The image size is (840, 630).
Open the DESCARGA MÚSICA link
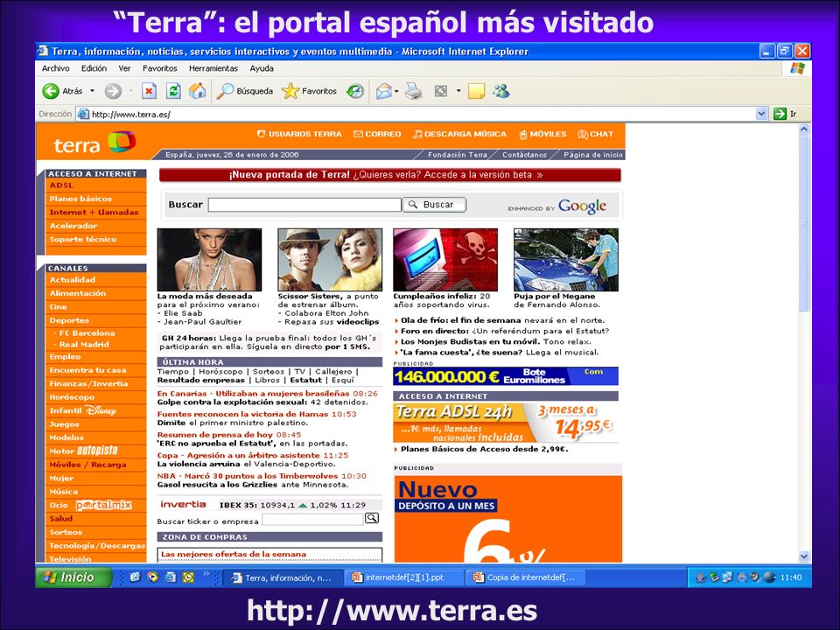point(459,134)
